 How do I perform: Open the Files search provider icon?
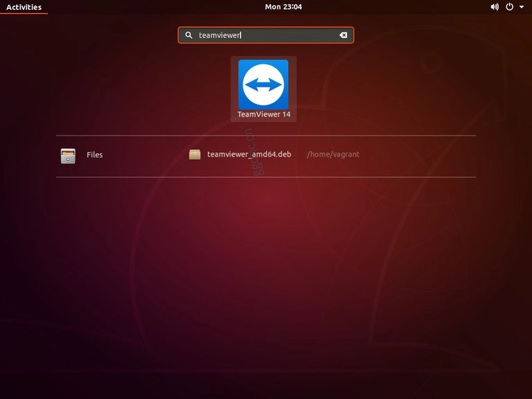pos(68,156)
